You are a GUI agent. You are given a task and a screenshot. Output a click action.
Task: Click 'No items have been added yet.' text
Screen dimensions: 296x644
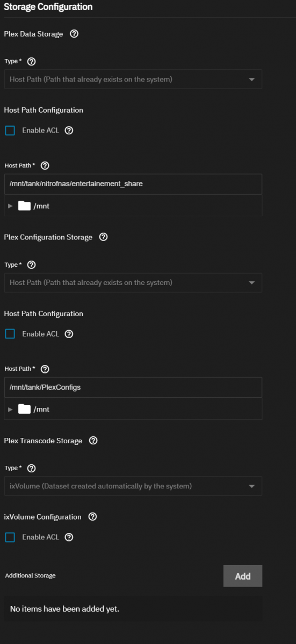(x=64, y=609)
